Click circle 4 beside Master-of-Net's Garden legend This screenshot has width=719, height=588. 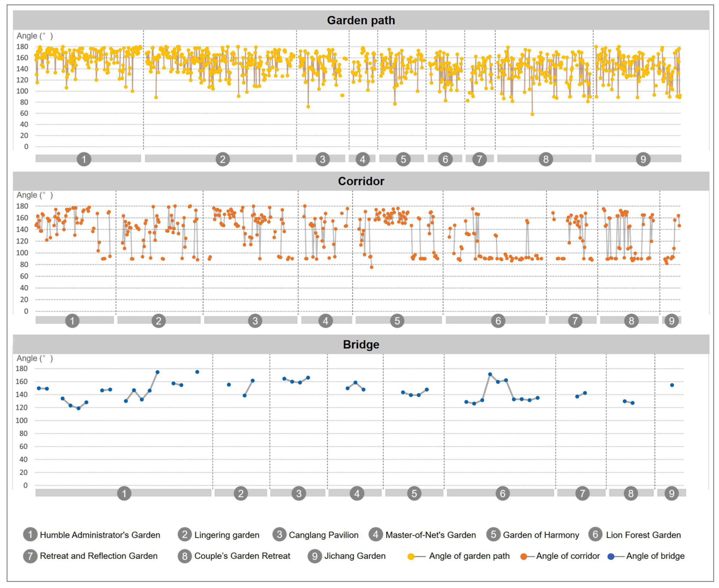pyautogui.click(x=376, y=535)
